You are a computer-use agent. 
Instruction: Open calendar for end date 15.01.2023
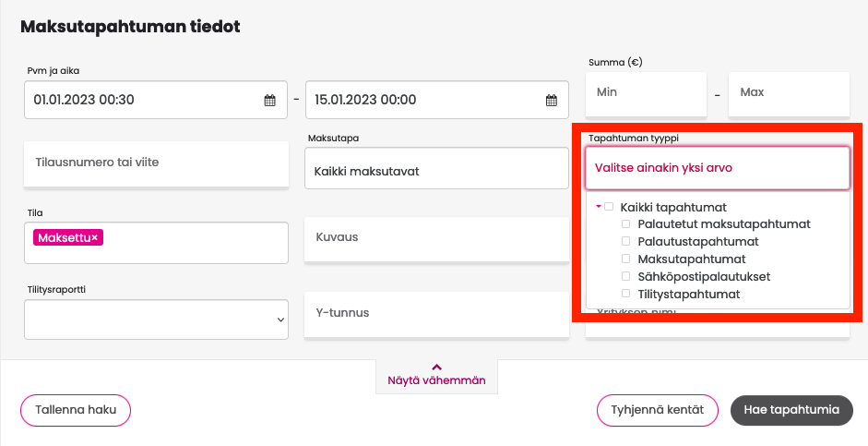[552, 101]
